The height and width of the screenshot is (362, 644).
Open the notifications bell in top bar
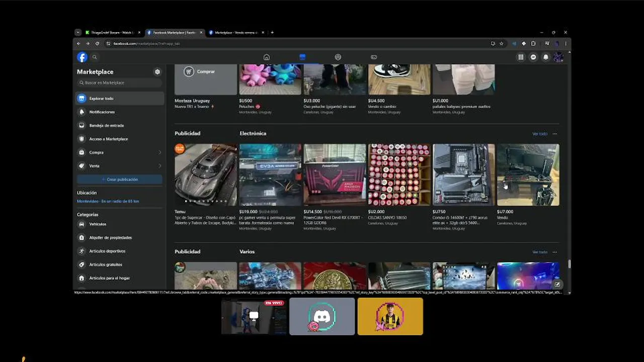(x=546, y=57)
